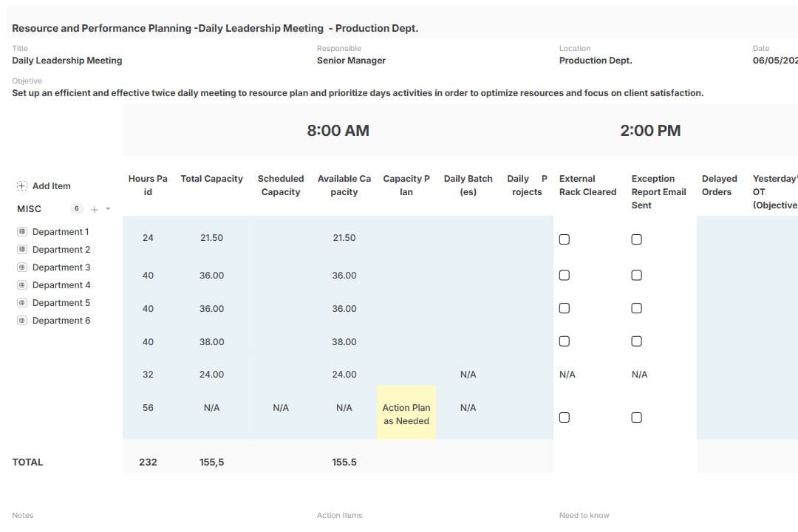Tick Exception Report Email Sent in first row

coord(636,239)
